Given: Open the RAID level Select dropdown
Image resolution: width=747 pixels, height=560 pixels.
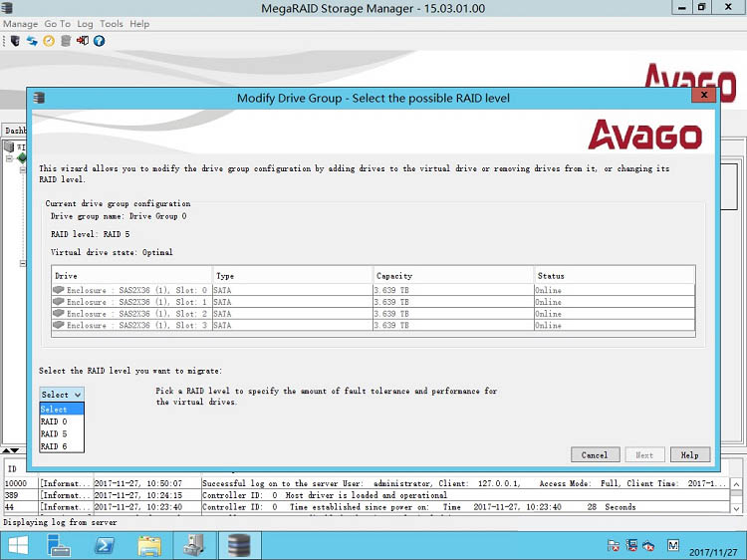Looking at the screenshot, I should (x=62, y=395).
